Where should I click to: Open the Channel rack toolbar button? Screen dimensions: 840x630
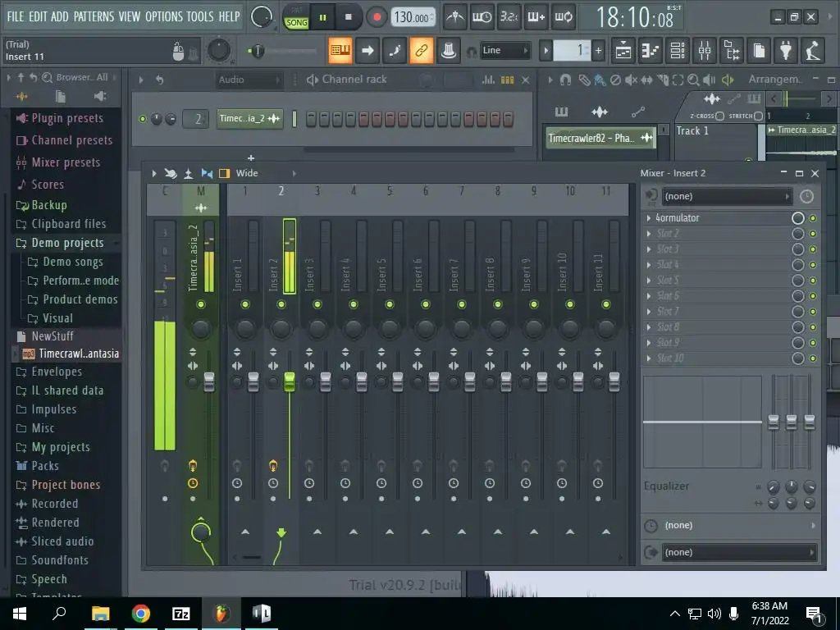678,51
